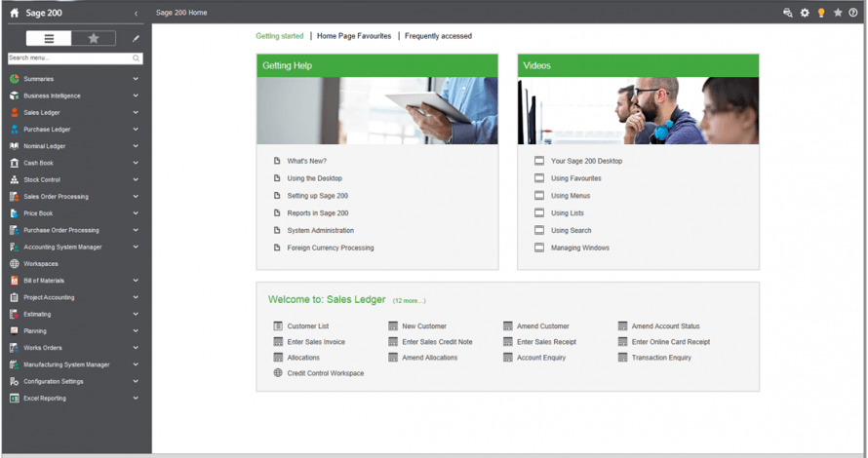
Task: Expand the Stock Control menu chevron
Action: pos(136,179)
